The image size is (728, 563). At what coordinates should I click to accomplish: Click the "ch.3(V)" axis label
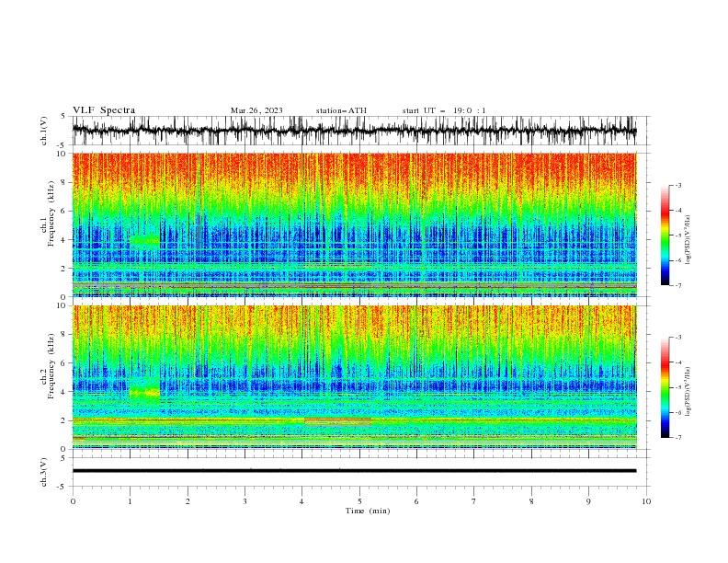tap(44, 472)
